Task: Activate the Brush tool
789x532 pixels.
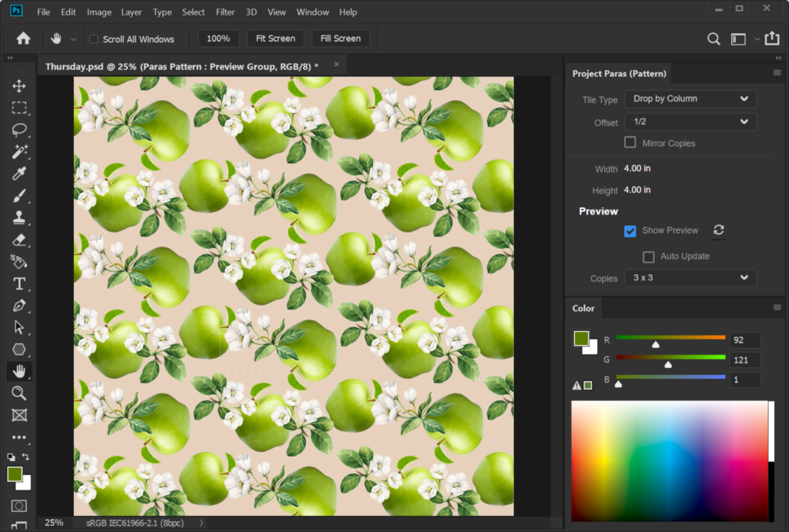Action: click(x=19, y=196)
